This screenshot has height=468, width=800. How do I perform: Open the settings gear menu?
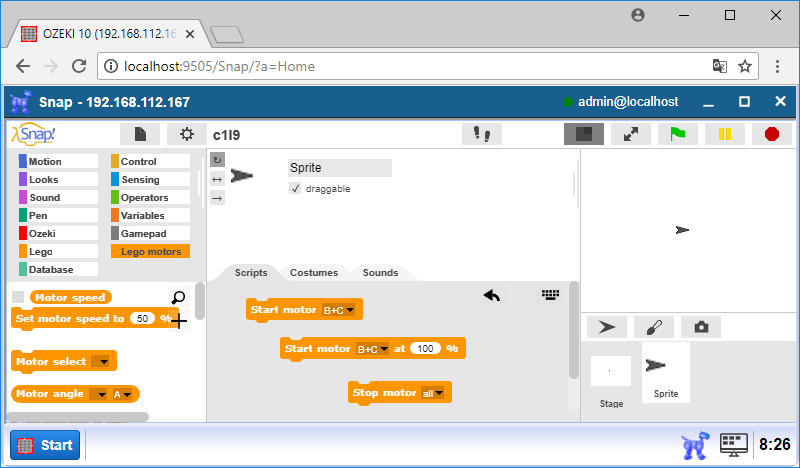pyautogui.click(x=187, y=134)
